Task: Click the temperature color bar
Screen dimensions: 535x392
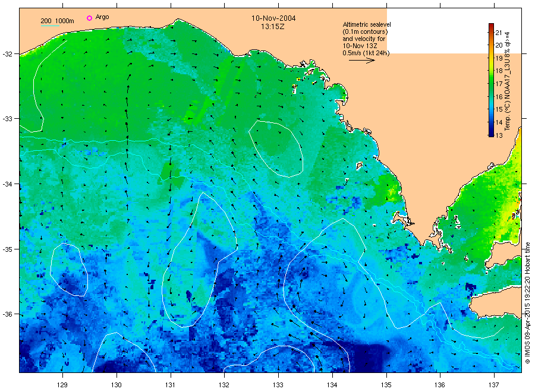Action: pyautogui.click(x=491, y=80)
